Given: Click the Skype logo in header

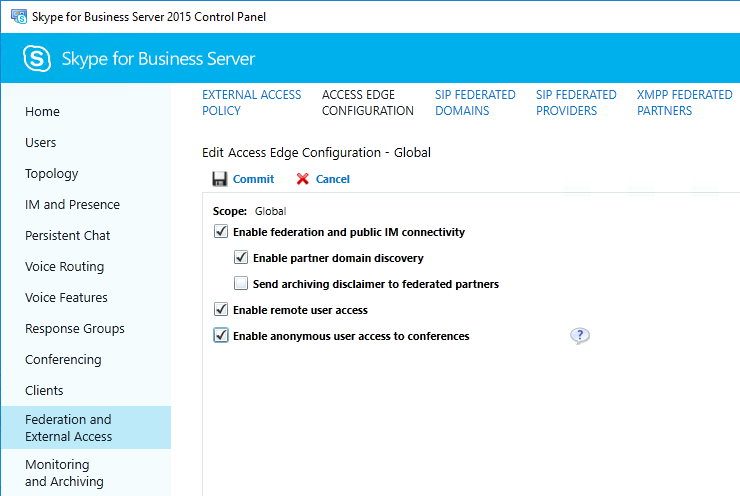Looking at the screenshot, I should [x=37, y=59].
